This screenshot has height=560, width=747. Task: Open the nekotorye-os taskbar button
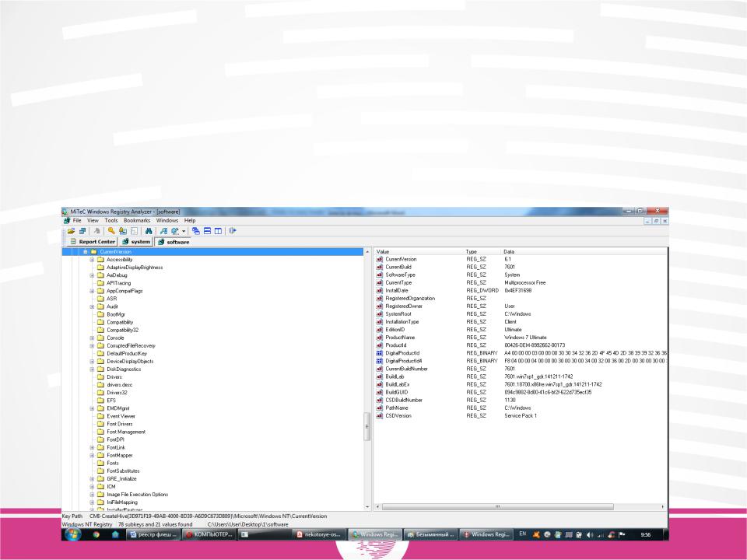pos(319,535)
